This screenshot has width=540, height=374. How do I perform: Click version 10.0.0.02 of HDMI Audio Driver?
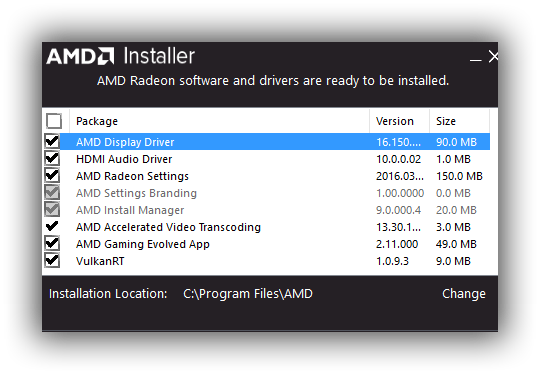coord(398,159)
